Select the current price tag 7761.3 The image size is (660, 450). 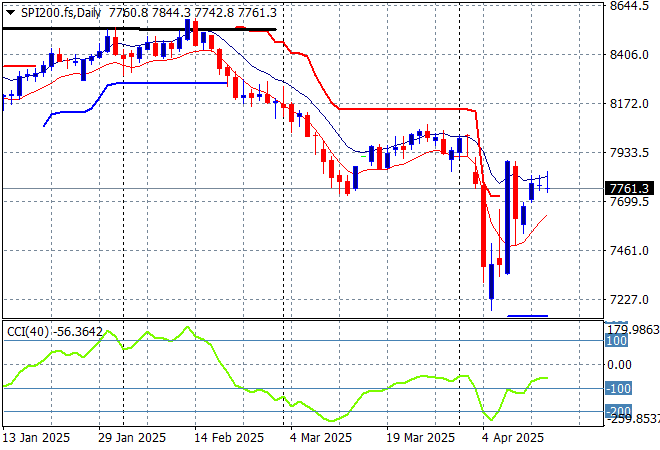click(x=629, y=188)
